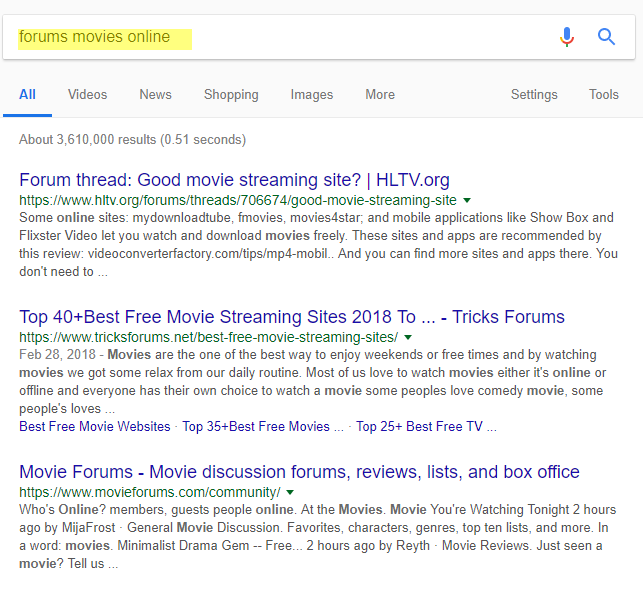Open the News tab
Image resolution: width=643 pixels, height=593 pixels.
[155, 95]
